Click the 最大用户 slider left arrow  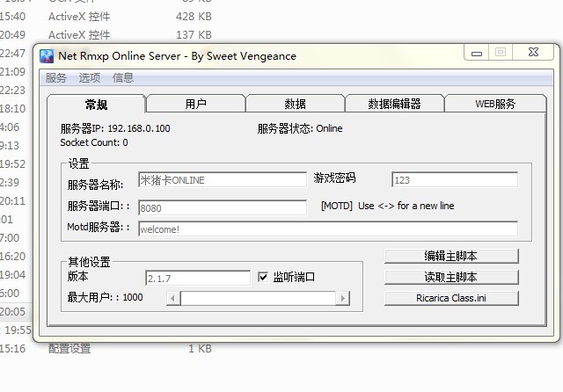173,298
